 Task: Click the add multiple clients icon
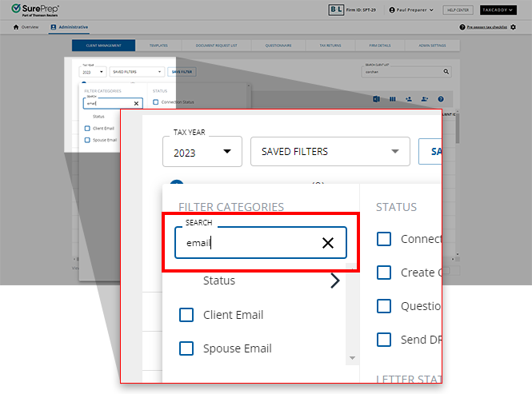click(425, 99)
